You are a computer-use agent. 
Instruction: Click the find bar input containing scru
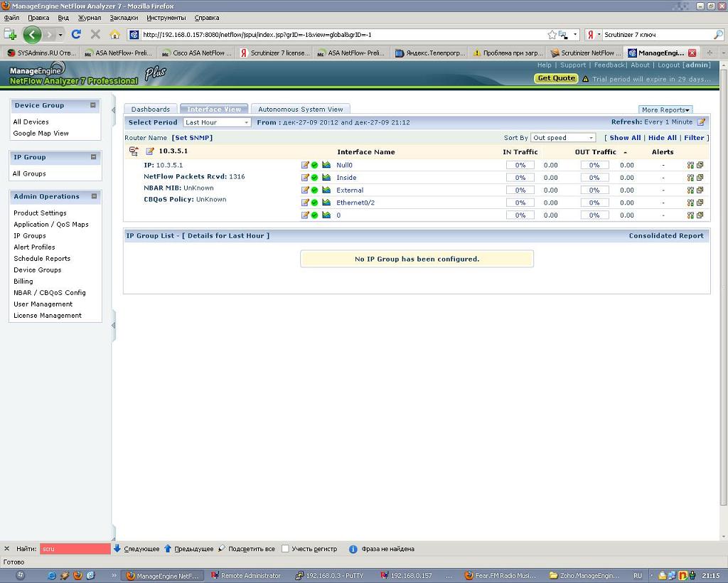(x=75, y=549)
